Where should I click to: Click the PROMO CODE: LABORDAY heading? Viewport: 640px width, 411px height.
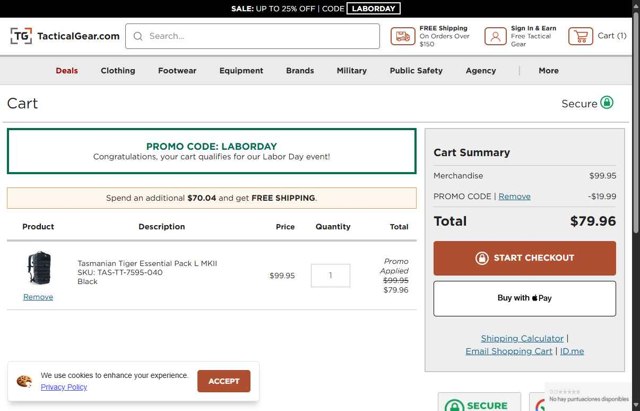pos(211,146)
